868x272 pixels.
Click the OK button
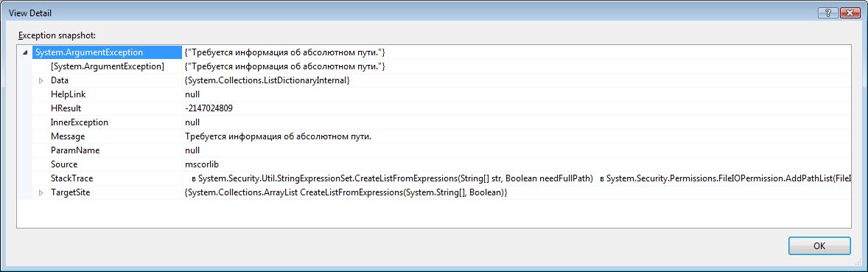click(x=819, y=245)
